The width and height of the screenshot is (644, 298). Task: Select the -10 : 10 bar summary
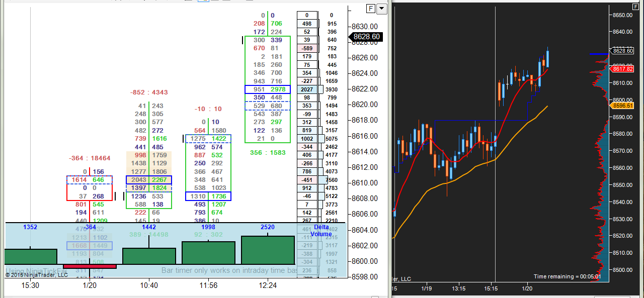pos(208,109)
